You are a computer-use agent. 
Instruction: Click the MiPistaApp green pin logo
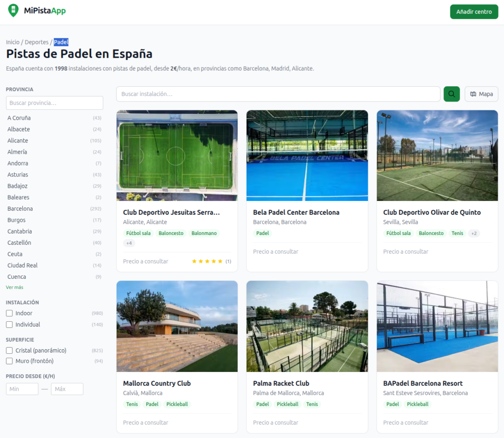pos(13,10)
